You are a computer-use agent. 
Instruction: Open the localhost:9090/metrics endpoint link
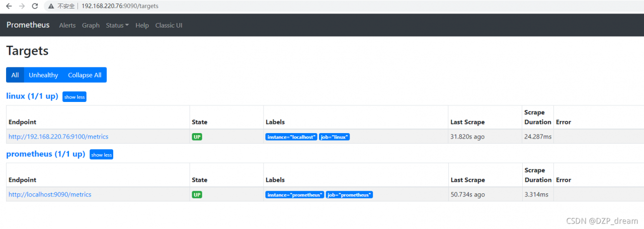point(50,194)
